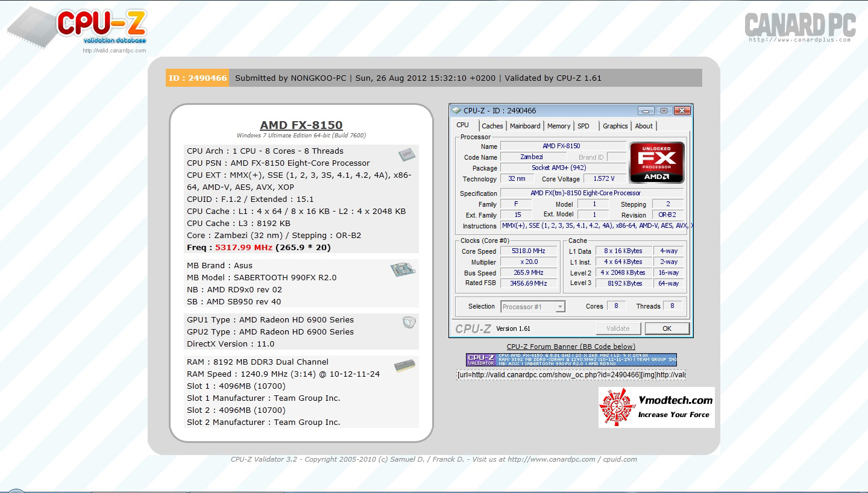The height and width of the screenshot is (493, 868).
Task: Click the Level 3 value 8192 KBytes
Action: coord(623,283)
